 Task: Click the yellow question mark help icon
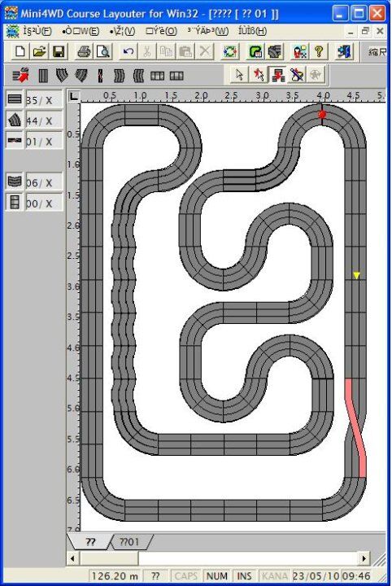(x=319, y=51)
